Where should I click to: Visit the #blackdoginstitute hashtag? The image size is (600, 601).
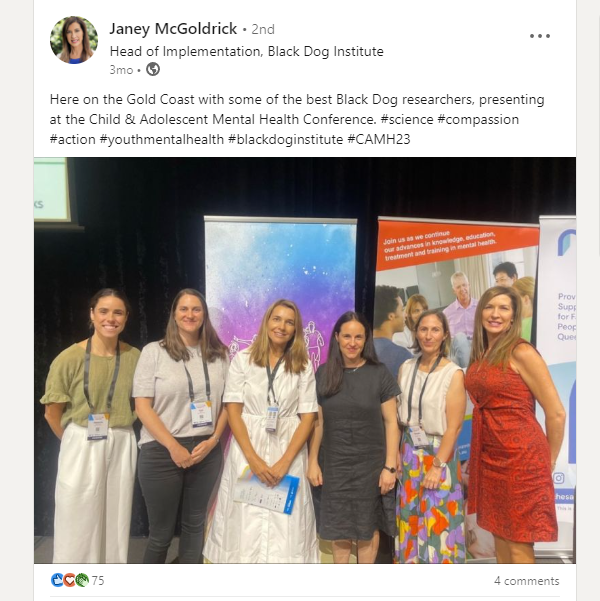[286, 139]
